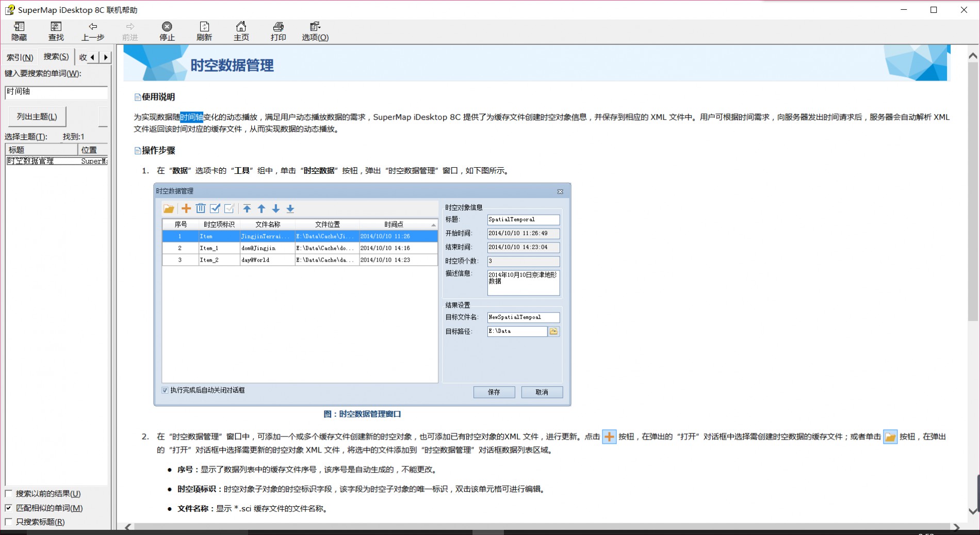
Task: Click the browse folder icon beside 目标路径
Action: 553,331
